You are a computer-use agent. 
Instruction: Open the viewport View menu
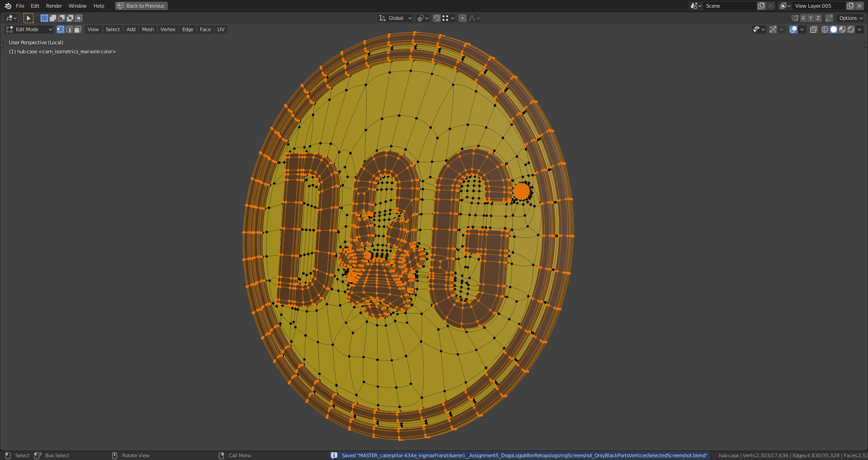[x=93, y=29]
